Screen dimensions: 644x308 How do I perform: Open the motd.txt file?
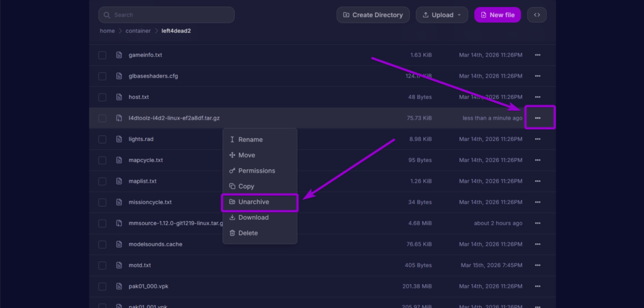pos(140,265)
